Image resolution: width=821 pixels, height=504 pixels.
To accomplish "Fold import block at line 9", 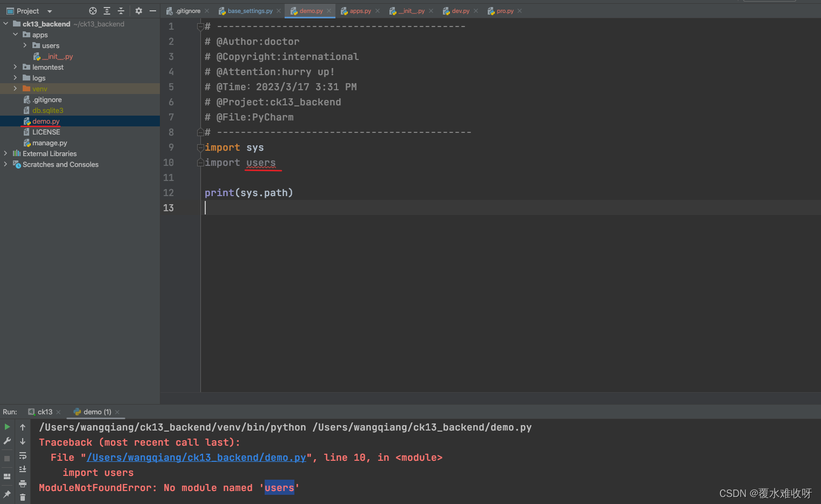I will tap(200, 147).
